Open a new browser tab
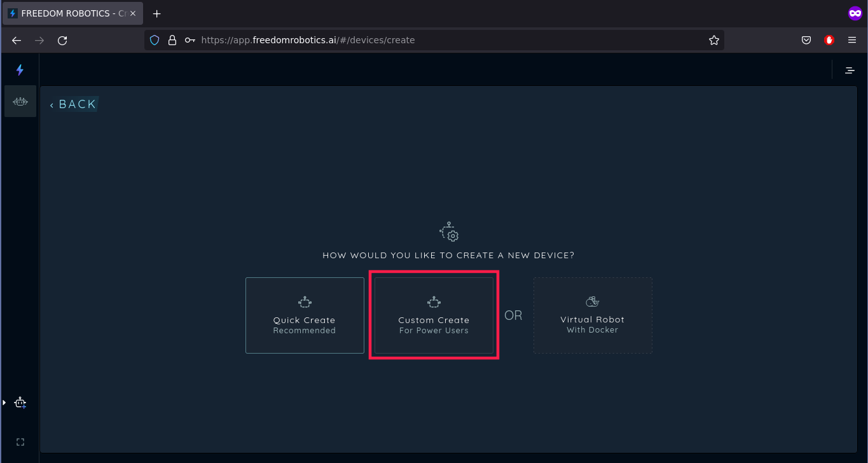This screenshot has height=463, width=868. pyautogui.click(x=157, y=13)
